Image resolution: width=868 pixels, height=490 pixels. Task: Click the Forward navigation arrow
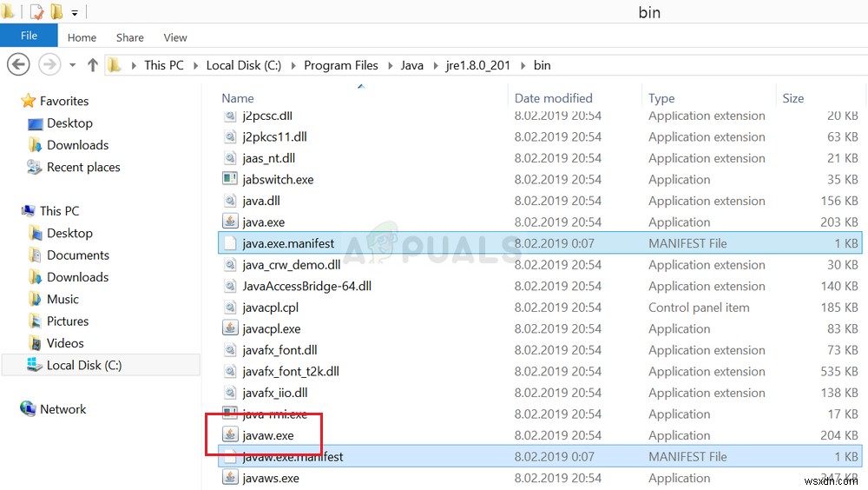click(x=49, y=65)
